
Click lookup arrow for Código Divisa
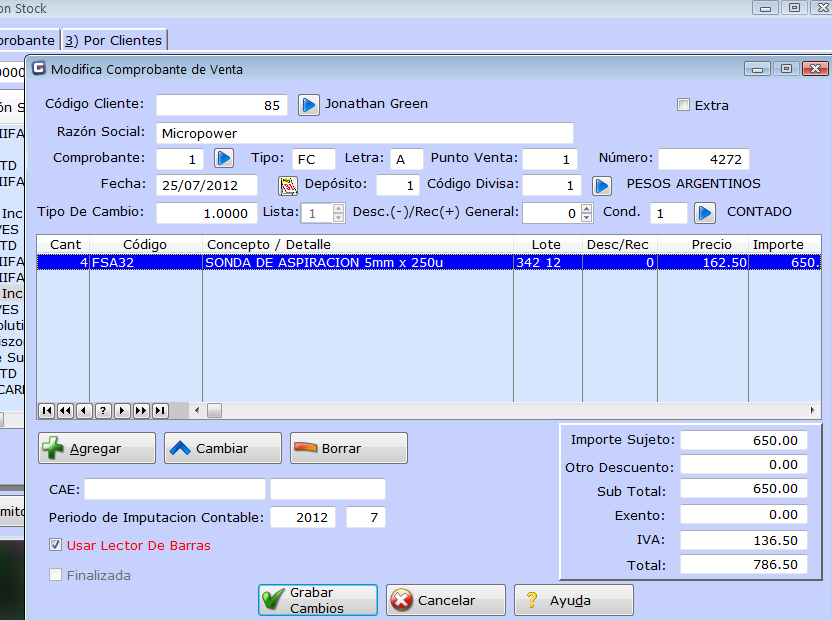click(602, 186)
